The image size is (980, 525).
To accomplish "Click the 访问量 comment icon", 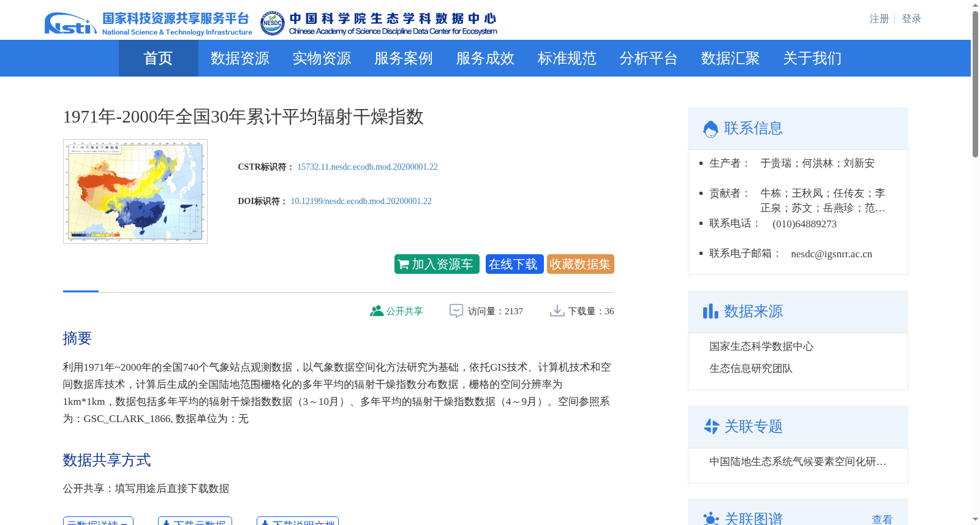I will coord(456,311).
